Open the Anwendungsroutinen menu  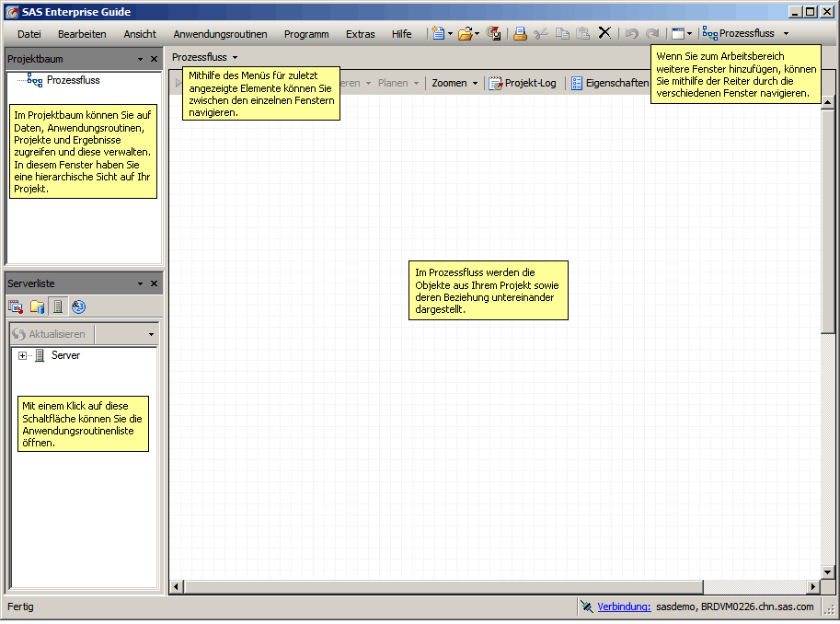click(220, 34)
